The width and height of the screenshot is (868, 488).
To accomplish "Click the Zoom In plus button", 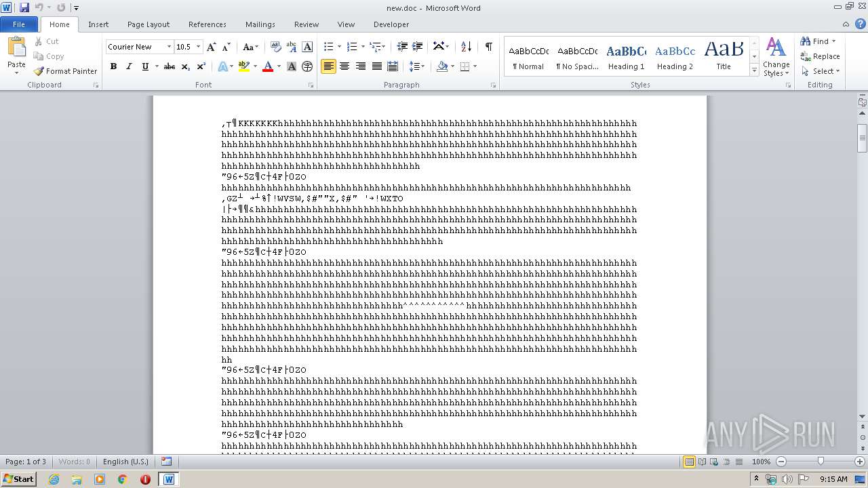I will 861,462.
